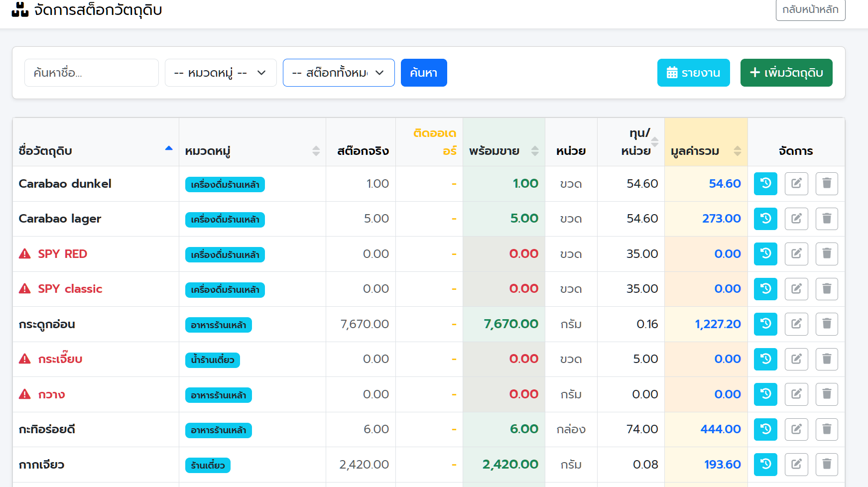Edit the Carabao lager row
The height and width of the screenshot is (487, 868).
click(796, 219)
